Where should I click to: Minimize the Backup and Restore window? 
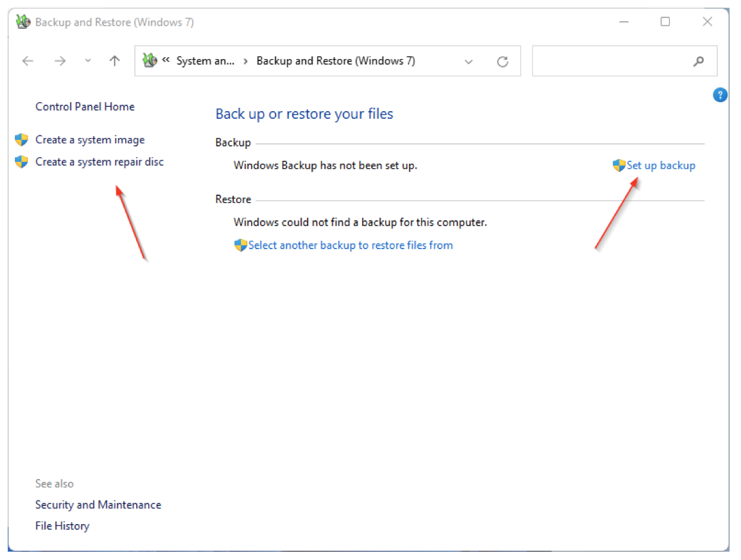click(623, 22)
